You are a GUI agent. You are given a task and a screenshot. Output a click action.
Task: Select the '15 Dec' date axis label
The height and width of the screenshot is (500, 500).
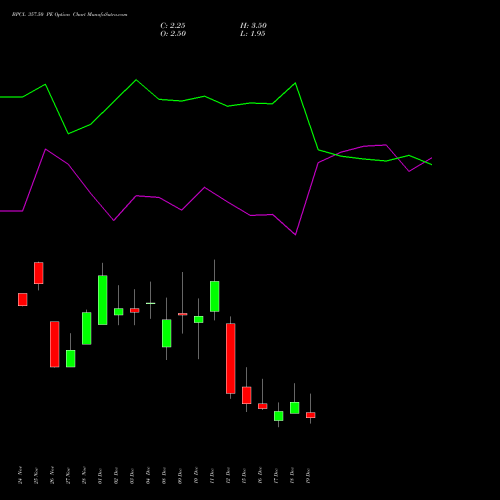pos(244,475)
